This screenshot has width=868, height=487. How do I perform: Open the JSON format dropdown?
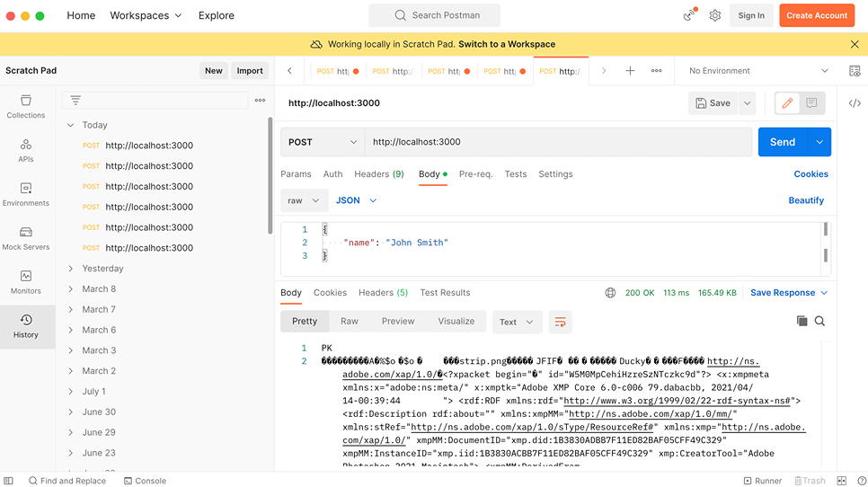(356, 200)
